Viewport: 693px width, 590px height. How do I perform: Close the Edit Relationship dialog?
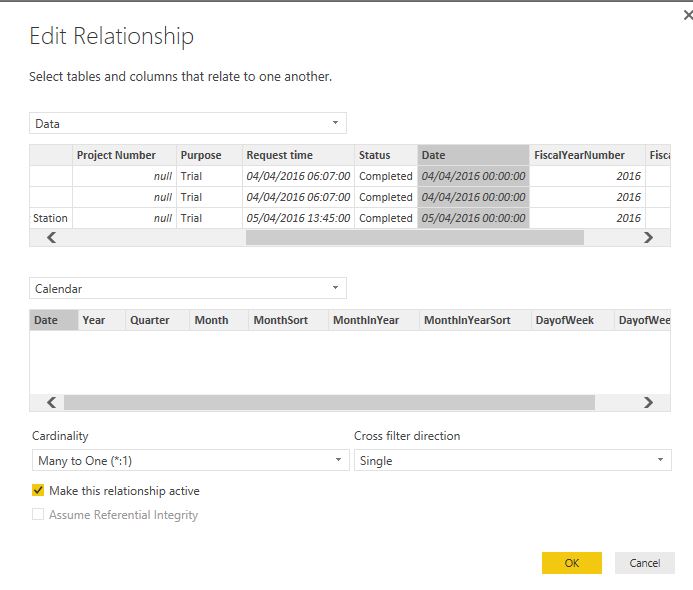point(688,15)
